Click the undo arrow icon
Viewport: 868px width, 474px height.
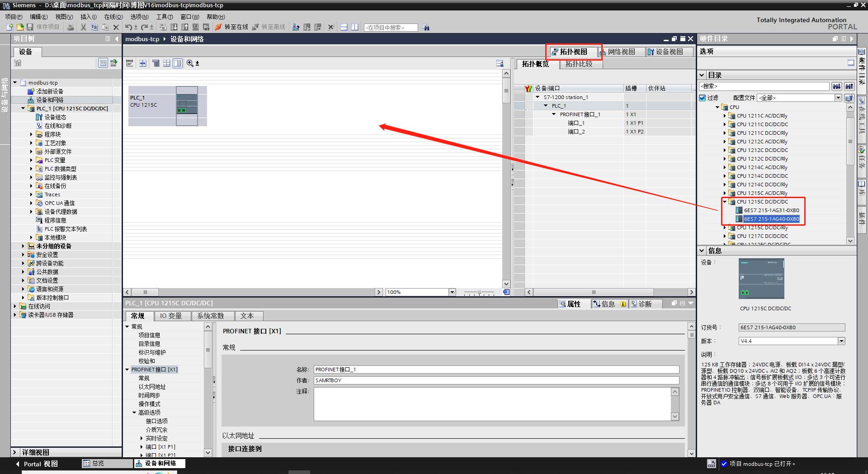tap(128, 27)
